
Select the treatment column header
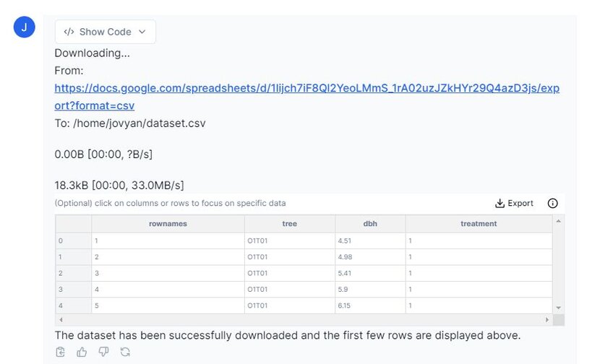click(x=479, y=224)
